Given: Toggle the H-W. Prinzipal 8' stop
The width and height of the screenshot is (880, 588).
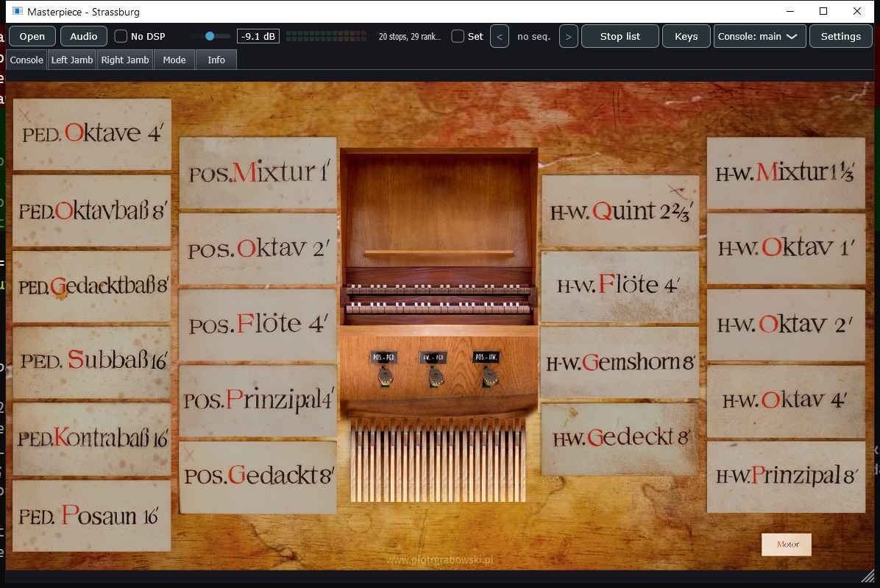Looking at the screenshot, I should pos(786,476).
